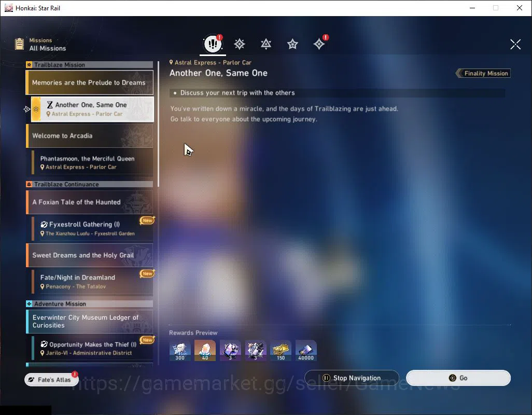Inspect the 40 Stellar Jade reward icon

point(205,351)
